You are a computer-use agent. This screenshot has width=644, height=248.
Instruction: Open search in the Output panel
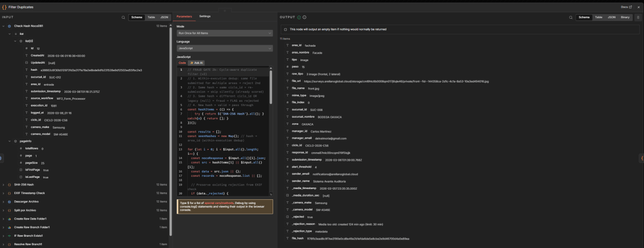[570, 18]
